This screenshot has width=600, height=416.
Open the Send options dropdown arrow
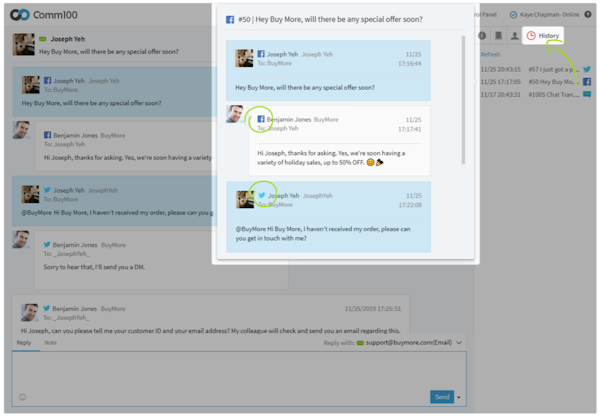coord(458,397)
